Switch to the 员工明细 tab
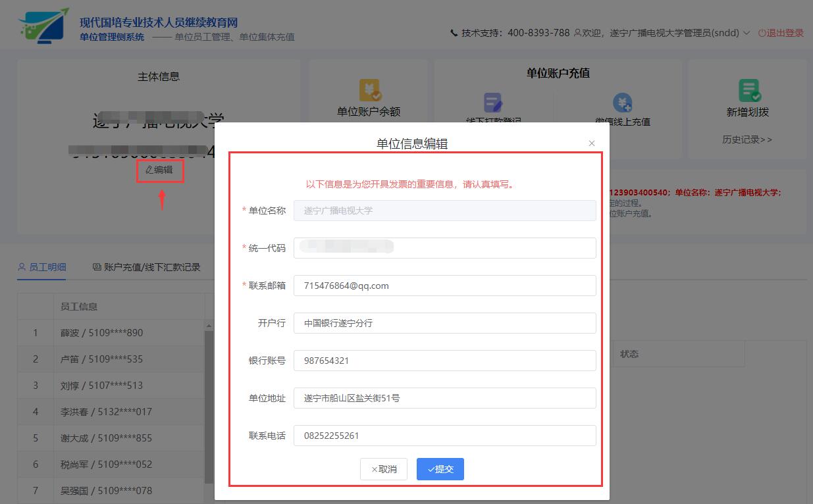 pyautogui.click(x=42, y=267)
